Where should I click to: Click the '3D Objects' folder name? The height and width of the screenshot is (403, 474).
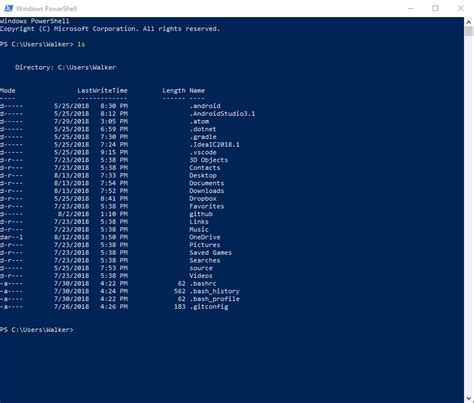pyautogui.click(x=209, y=160)
